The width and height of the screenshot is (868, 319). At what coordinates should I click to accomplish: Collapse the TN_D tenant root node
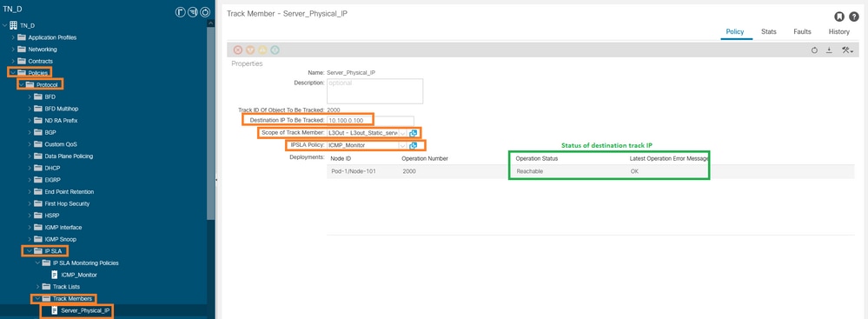click(5, 25)
